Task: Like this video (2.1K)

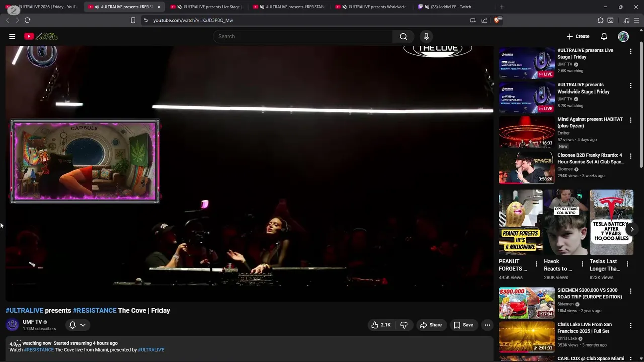Action: [x=381, y=325]
